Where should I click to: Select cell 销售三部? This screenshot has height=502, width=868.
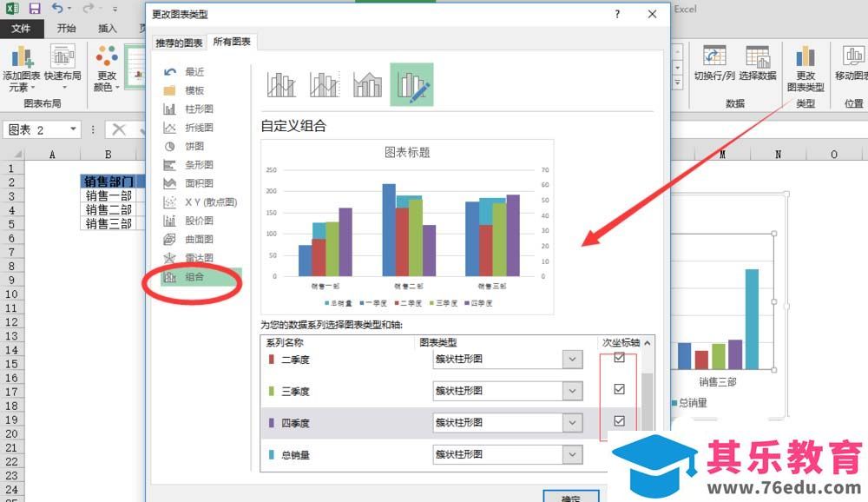click(x=108, y=223)
